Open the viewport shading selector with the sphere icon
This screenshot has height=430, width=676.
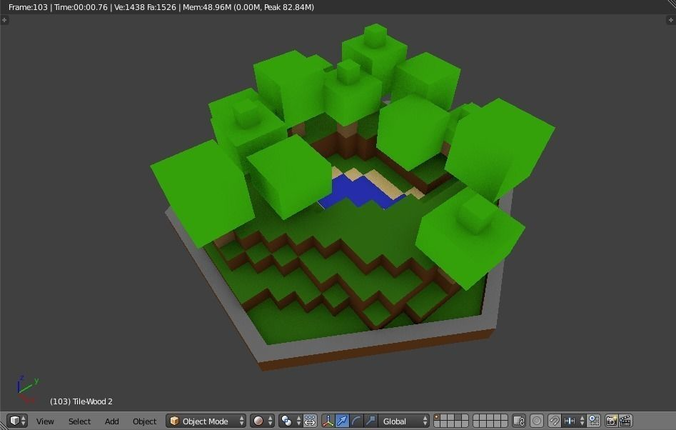262,421
